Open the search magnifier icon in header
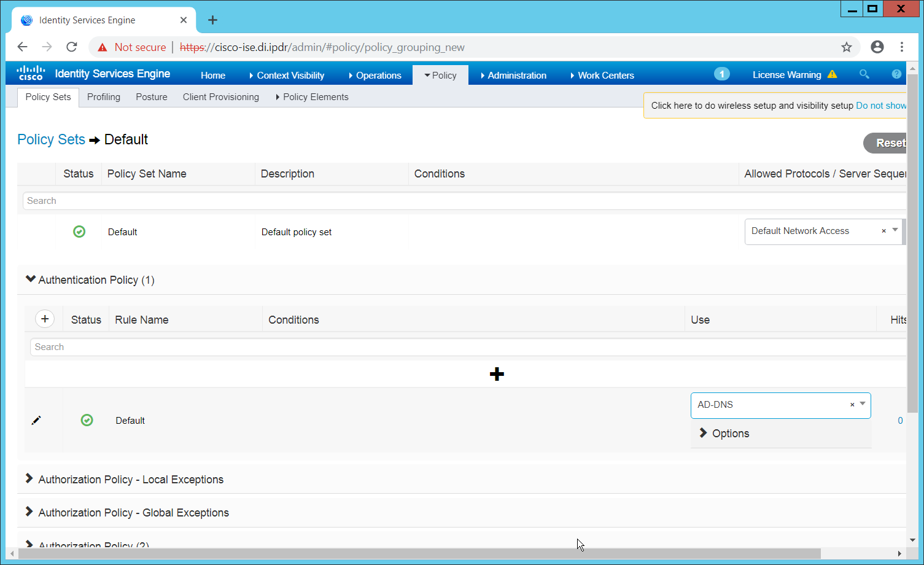Image resolution: width=924 pixels, height=565 pixels. click(864, 74)
